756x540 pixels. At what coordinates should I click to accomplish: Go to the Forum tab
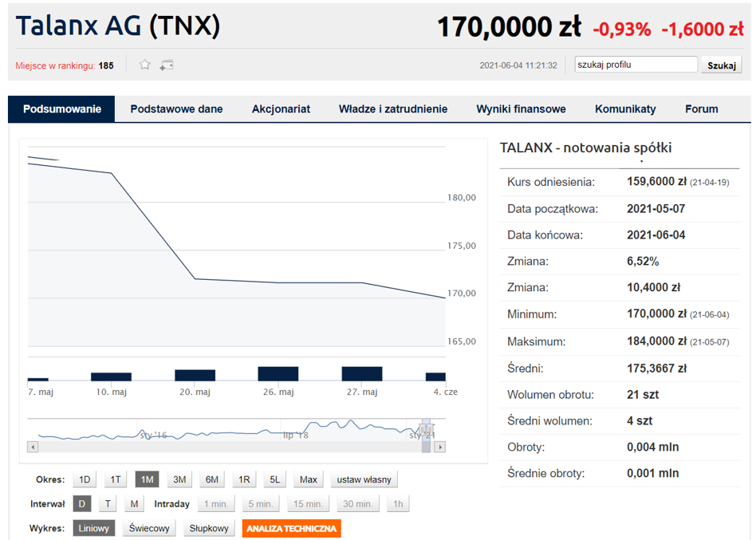702,109
